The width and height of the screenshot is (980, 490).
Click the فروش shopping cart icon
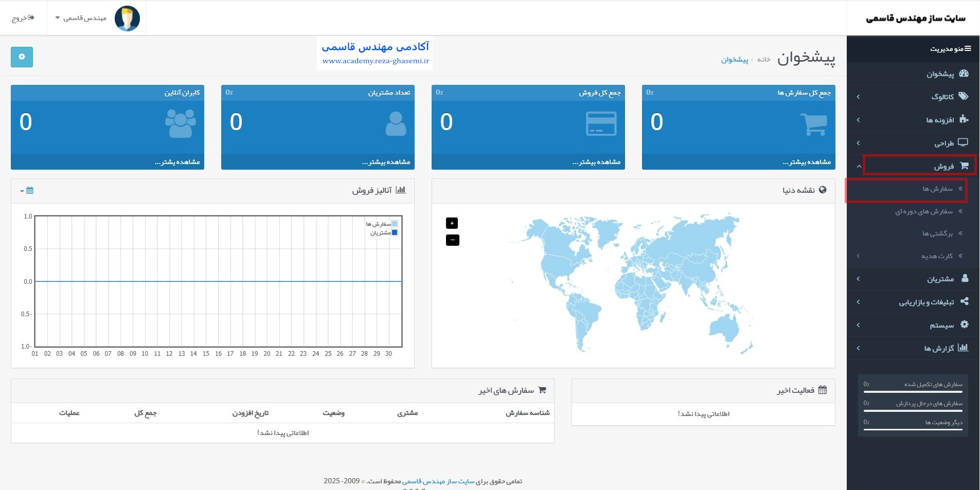(964, 166)
